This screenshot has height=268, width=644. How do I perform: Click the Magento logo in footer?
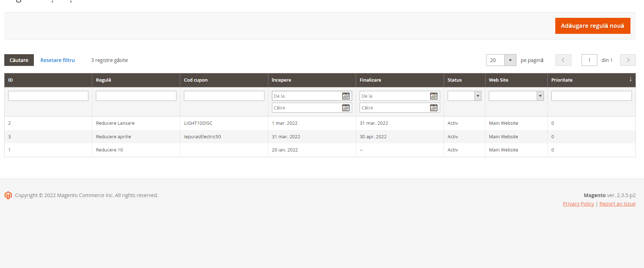click(x=8, y=195)
